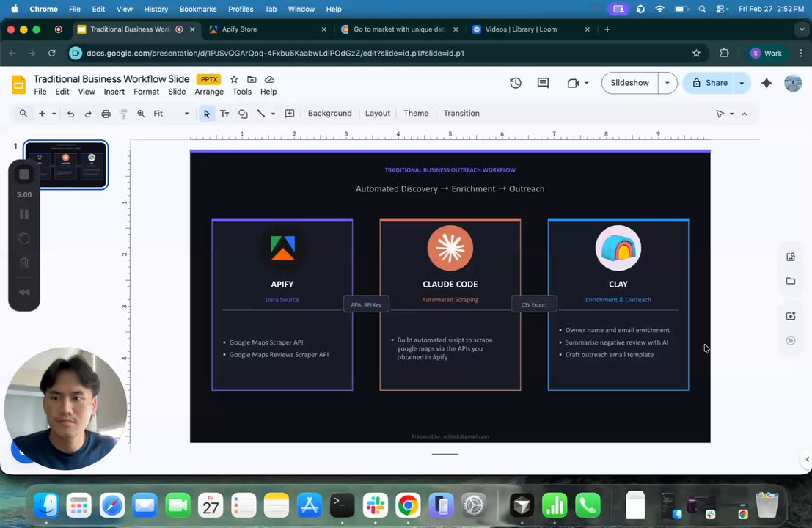
Task: Open new slide layout dropdown arrow
Action: [54, 114]
